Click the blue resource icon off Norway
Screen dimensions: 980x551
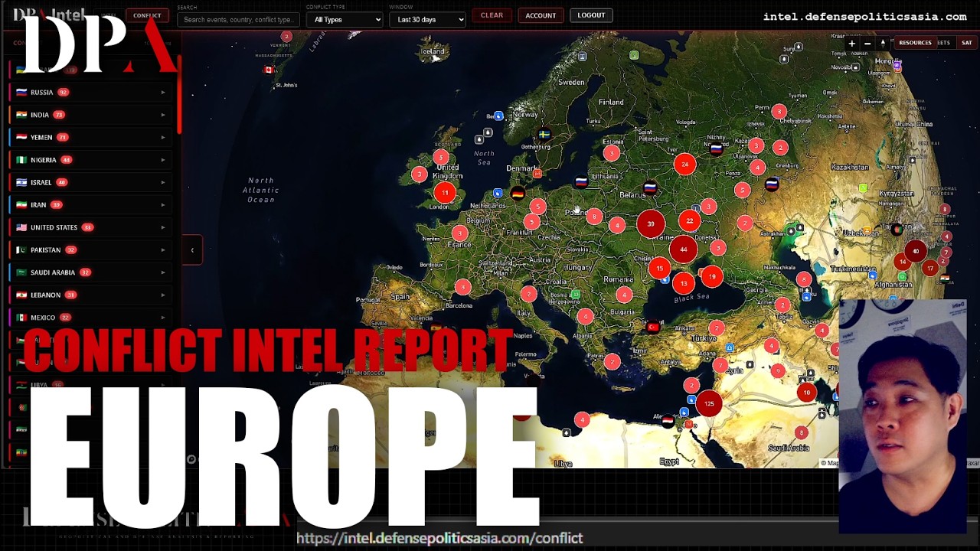(x=498, y=116)
